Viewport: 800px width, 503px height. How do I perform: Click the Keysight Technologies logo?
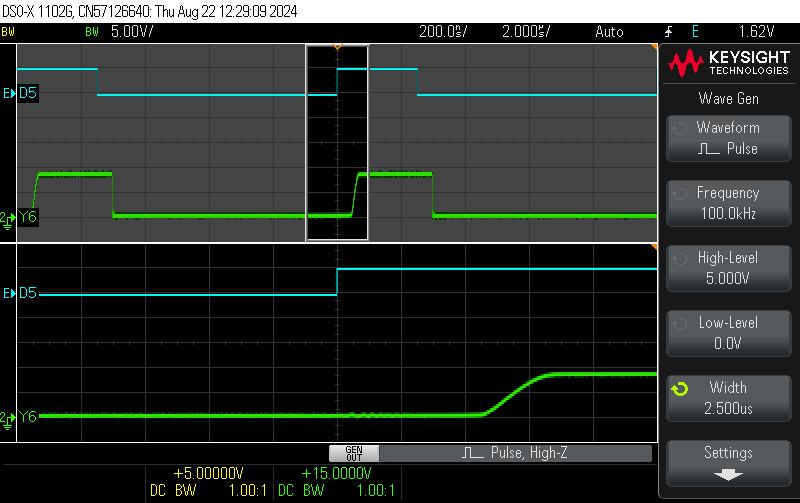pos(728,64)
